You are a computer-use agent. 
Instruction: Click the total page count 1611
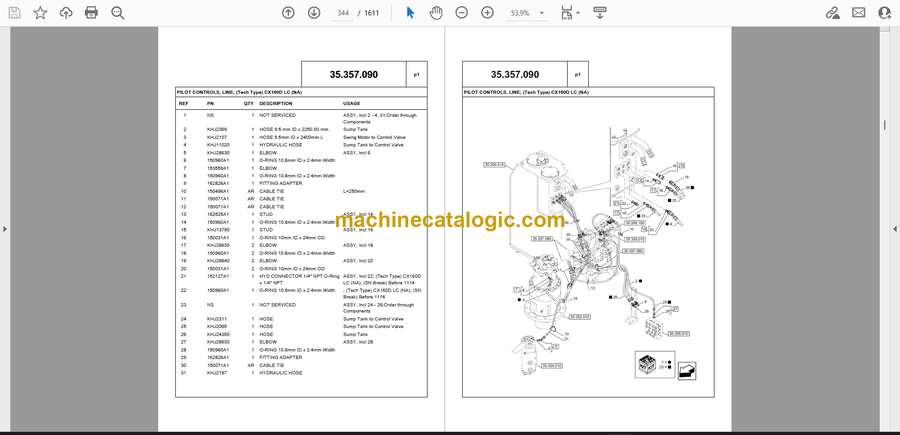coord(372,13)
